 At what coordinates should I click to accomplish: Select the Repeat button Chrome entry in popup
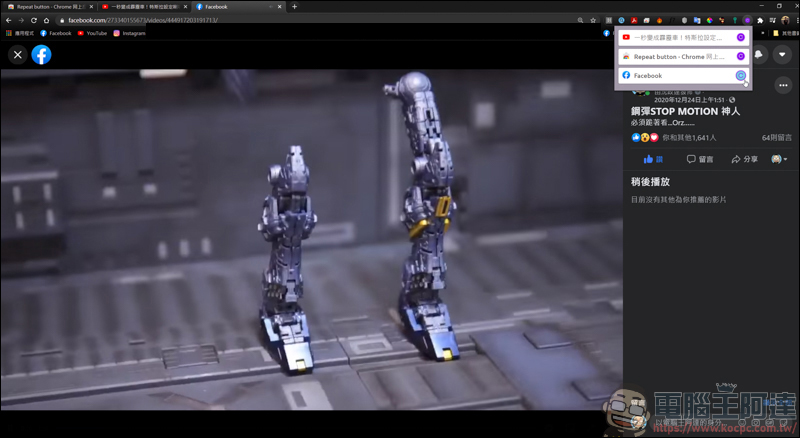coord(683,56)
